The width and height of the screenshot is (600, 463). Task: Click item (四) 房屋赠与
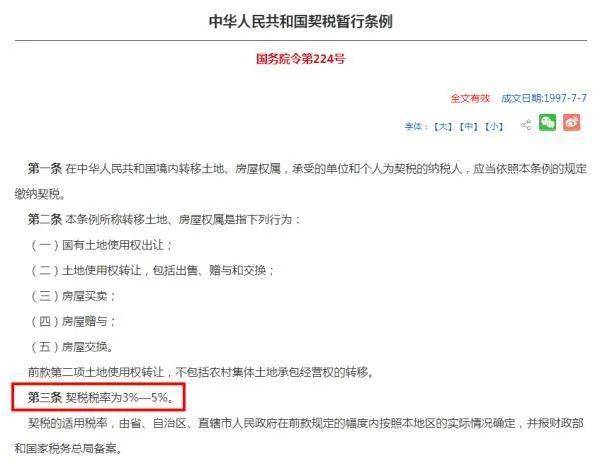(73, 321)
